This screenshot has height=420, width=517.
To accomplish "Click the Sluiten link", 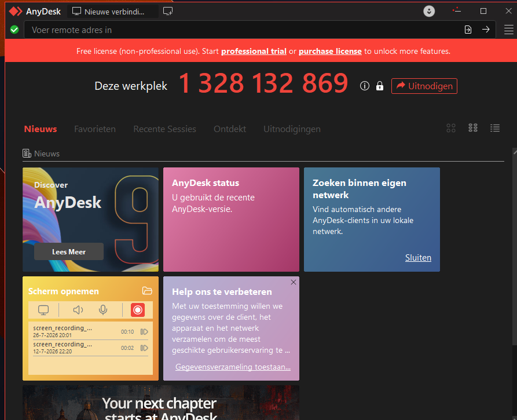I will pyautogui.click(x=418, y=258).
